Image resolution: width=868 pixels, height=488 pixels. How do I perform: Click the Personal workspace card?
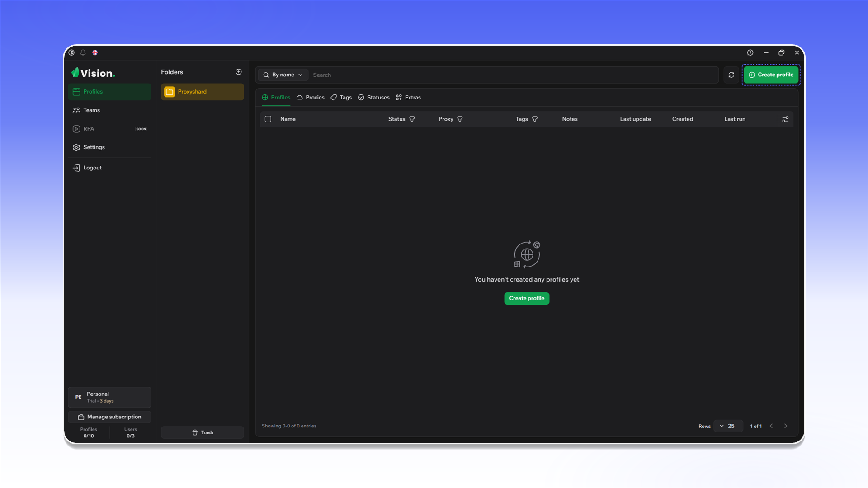click(110, 397)
